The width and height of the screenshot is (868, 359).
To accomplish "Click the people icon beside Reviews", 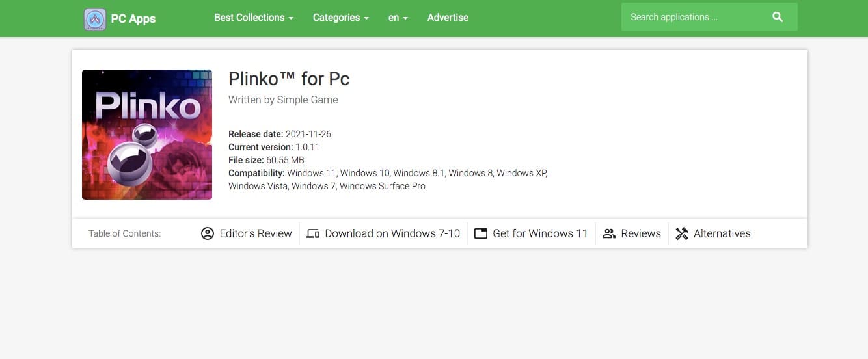I will click(x=609, y=233).
